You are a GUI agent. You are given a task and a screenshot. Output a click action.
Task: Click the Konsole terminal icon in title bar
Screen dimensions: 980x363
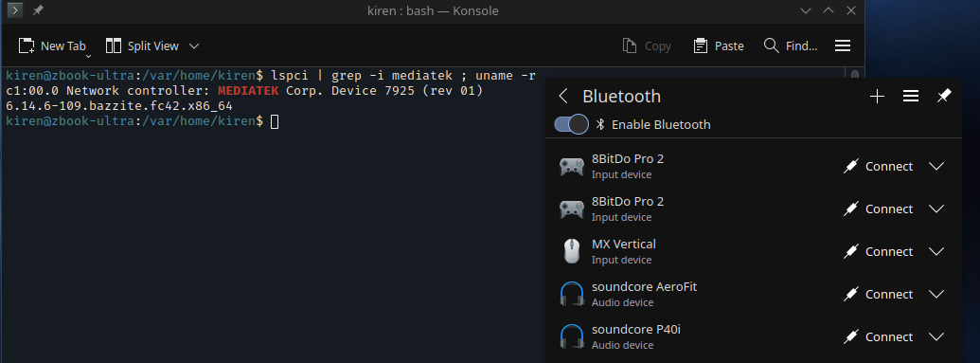[14, 10]
